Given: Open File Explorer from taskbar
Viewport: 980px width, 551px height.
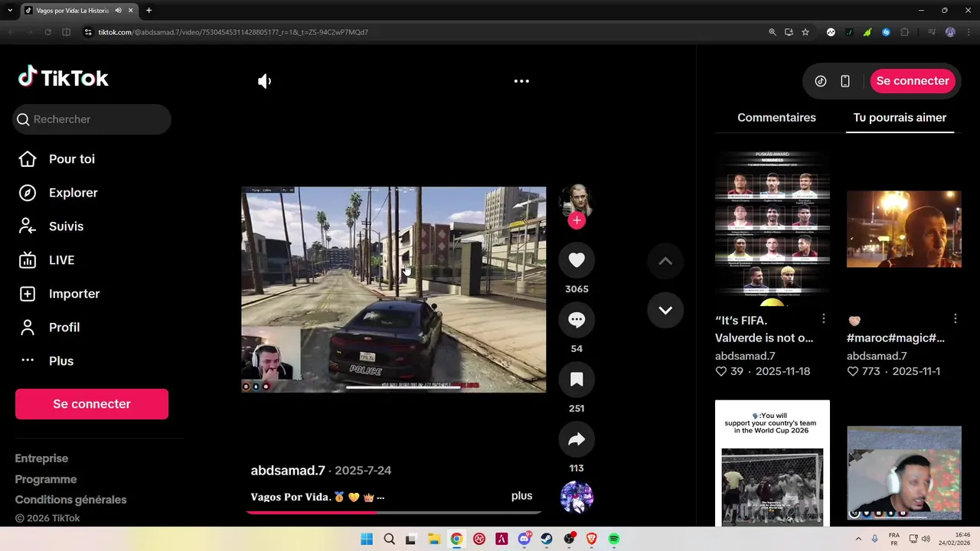Looking at the screenshot, I should point(433,540).
